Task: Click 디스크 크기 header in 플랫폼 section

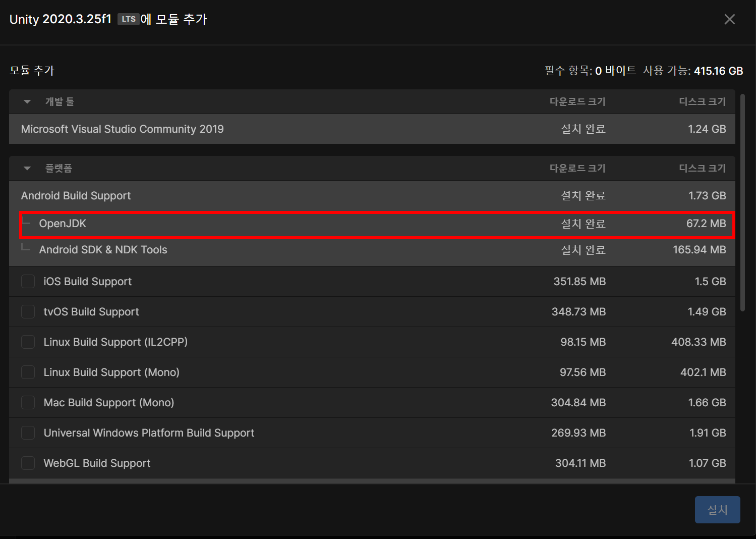Action: point(703,168)
